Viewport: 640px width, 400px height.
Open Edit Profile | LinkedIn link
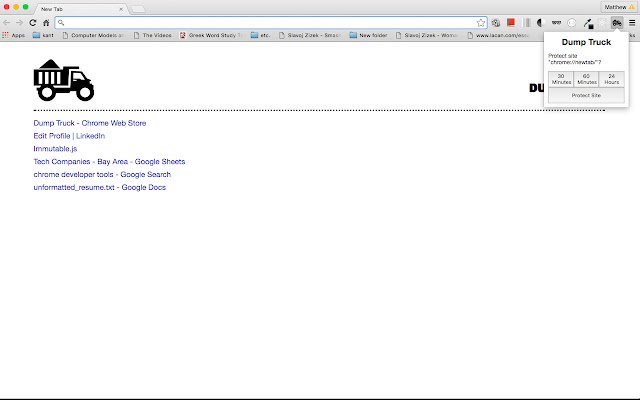[69, 136]
